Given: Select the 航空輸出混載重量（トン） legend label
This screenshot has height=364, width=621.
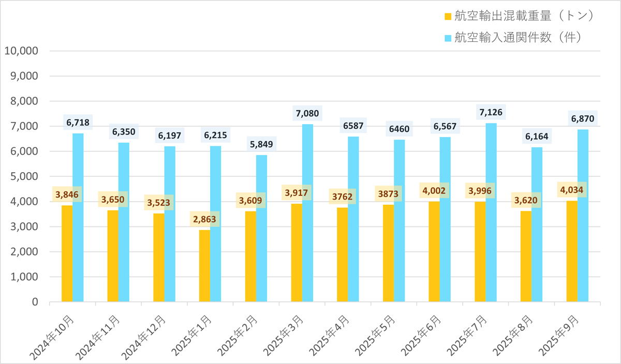Looking at the screenshot, I should tap(523, 16).
